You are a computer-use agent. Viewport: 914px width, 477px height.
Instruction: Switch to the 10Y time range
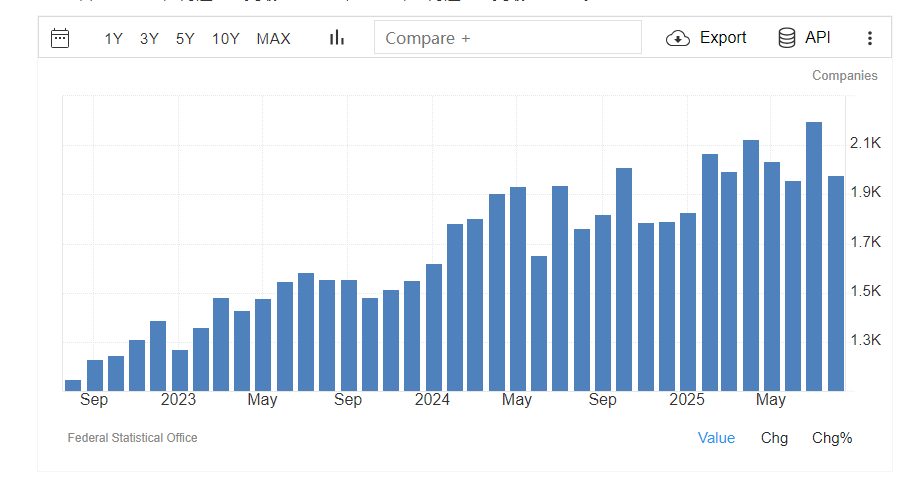(225, 39)
